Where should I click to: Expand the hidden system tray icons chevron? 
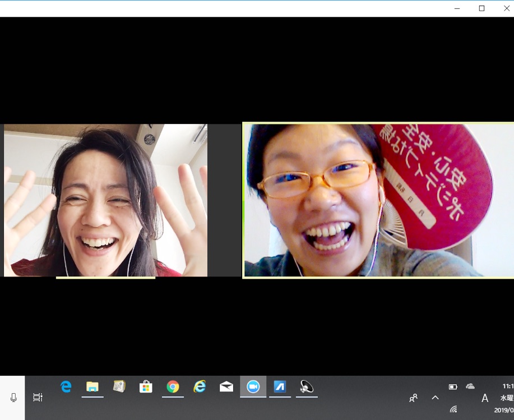pyautogui.click(x=435, y=398)
